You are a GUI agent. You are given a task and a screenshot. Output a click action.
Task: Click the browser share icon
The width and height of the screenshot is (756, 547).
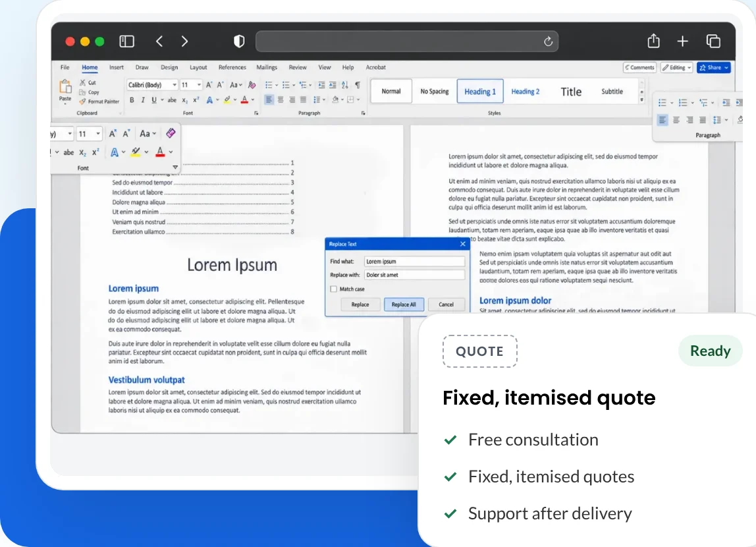point(653,40)
